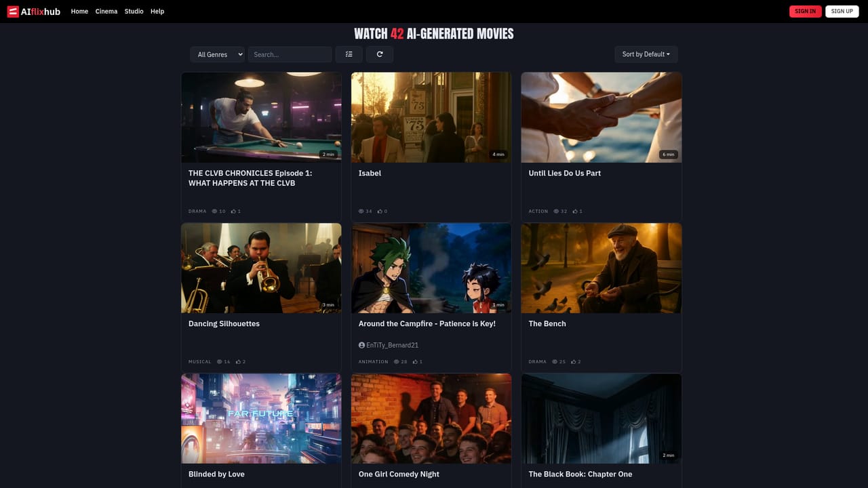
Task: Like THE CLVB CHRONICLES with thumbs-up icon
Action: tap(233, 211)
